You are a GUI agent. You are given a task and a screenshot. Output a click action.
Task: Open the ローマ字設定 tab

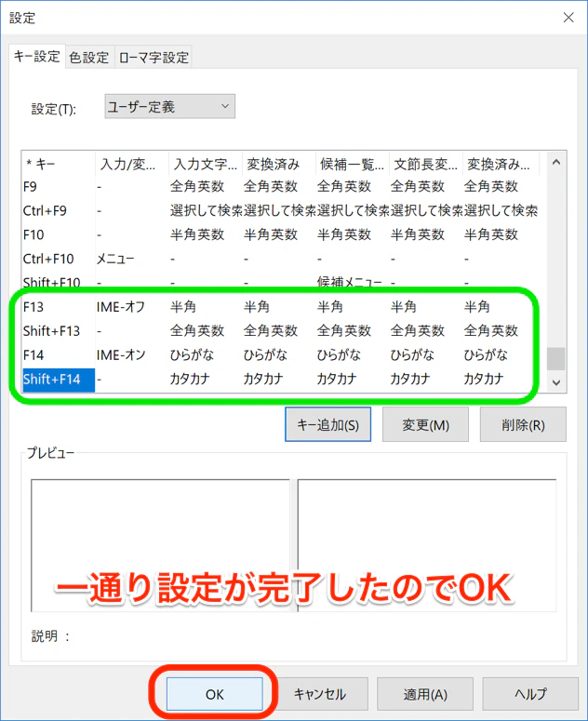[154, 58]
